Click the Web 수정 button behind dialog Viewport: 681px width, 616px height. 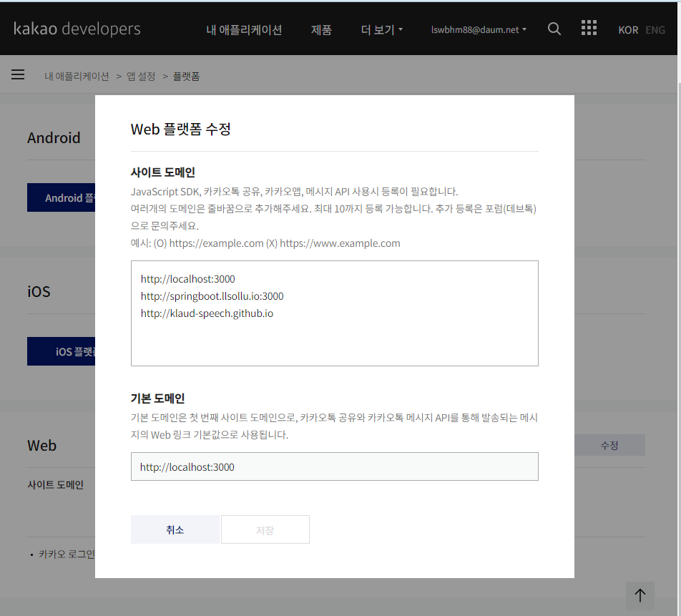(609, 445)
